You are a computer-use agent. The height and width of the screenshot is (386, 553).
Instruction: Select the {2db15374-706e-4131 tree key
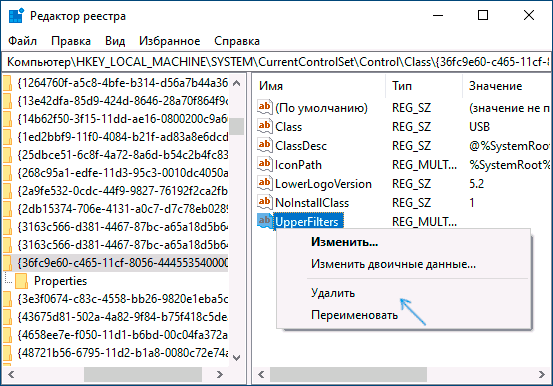(x=122, y=209)
